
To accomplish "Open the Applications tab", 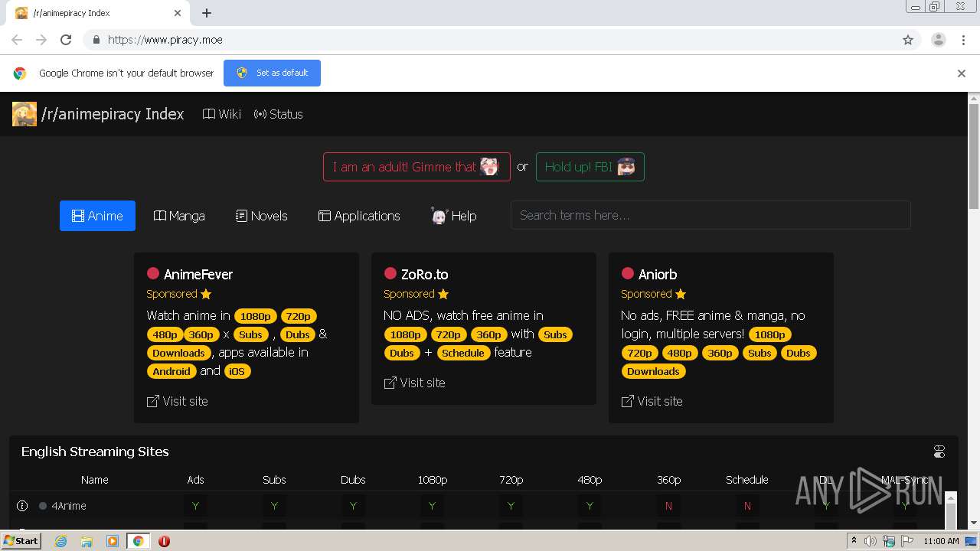I will 359,216.
